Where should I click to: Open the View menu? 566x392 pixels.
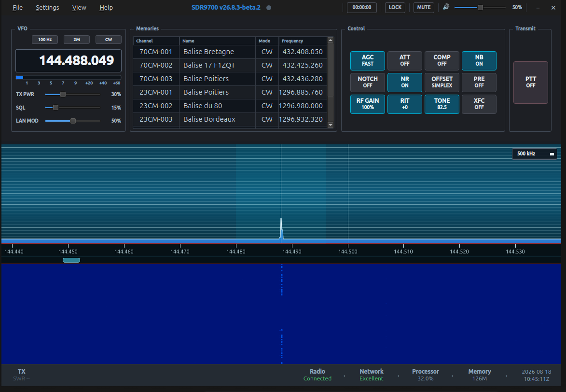pyautogui.click(x=79, y=7)
